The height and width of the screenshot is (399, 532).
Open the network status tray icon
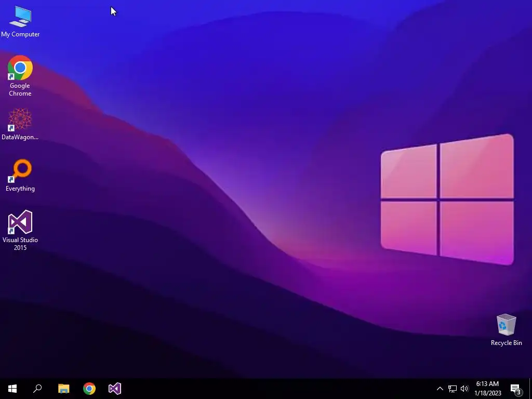[453, 389]
